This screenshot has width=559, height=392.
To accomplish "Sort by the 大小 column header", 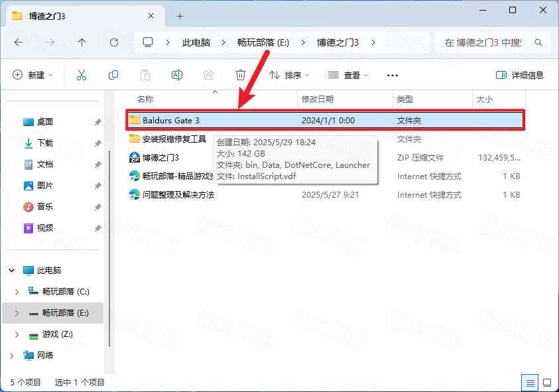I will [x=499, y=99].
